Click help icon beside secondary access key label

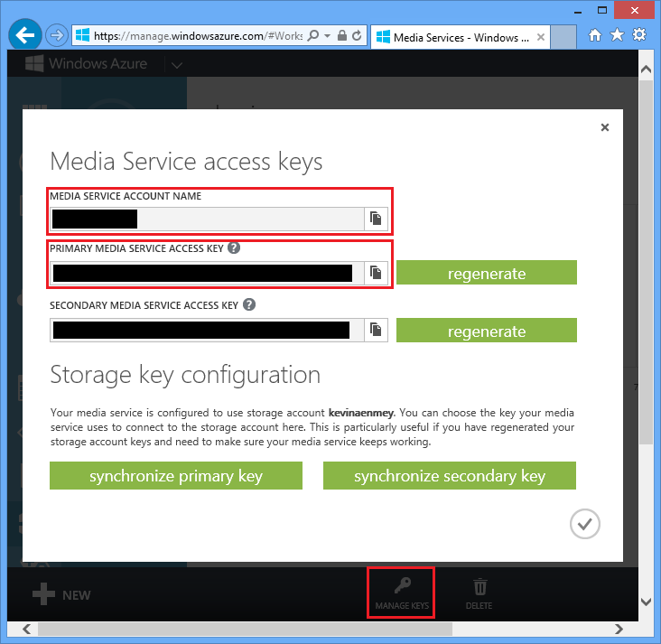click(x=249, y=305)
